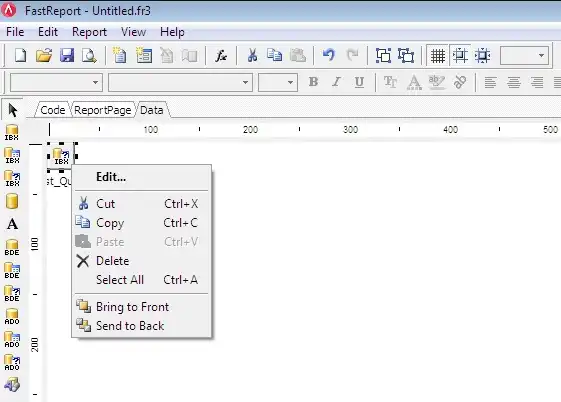Viewport: 561px width, 402px height.
Task: Open the Report menu
Action: click(89, 32)
